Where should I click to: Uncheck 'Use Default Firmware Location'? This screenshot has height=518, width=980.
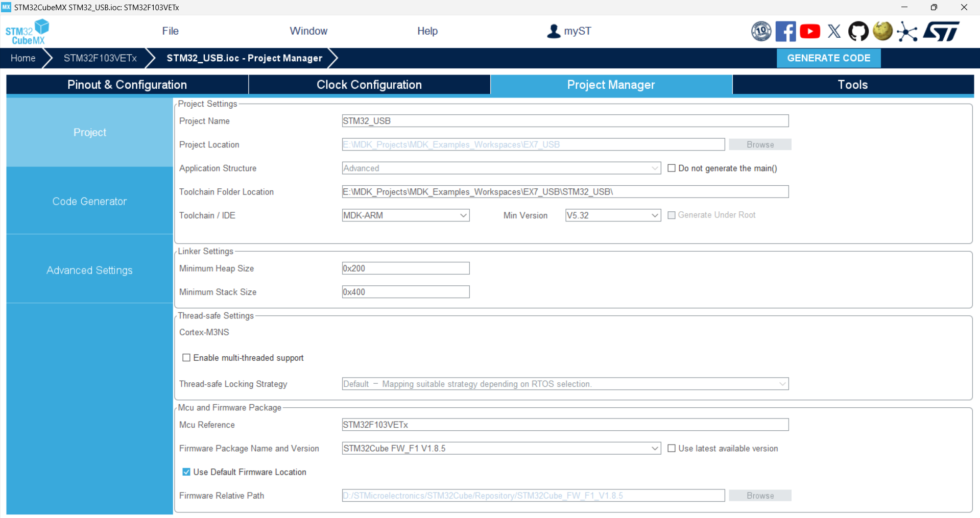[186, 472]
